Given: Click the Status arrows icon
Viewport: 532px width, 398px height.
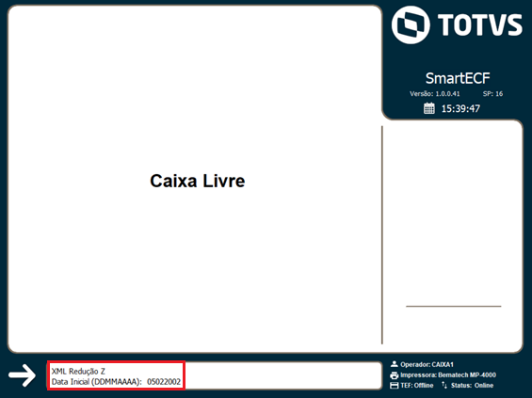Looking at the screenshot, I should (444, 385).
